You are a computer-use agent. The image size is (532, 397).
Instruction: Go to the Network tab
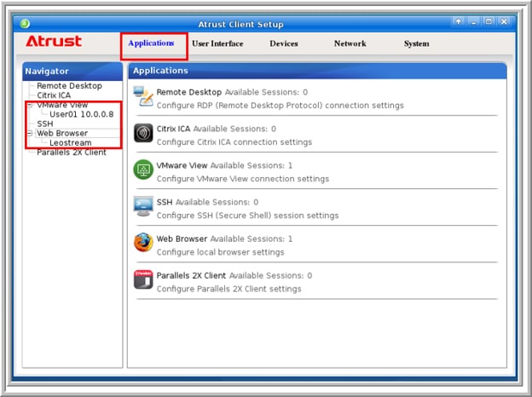pyautogui.click(x=350, y=43)
